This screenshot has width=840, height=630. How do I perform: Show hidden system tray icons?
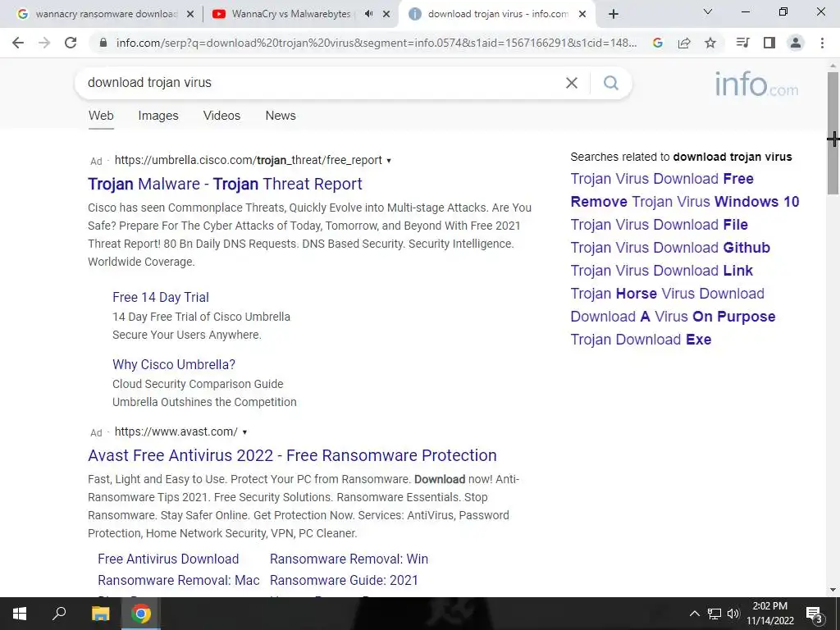(694, 614)
